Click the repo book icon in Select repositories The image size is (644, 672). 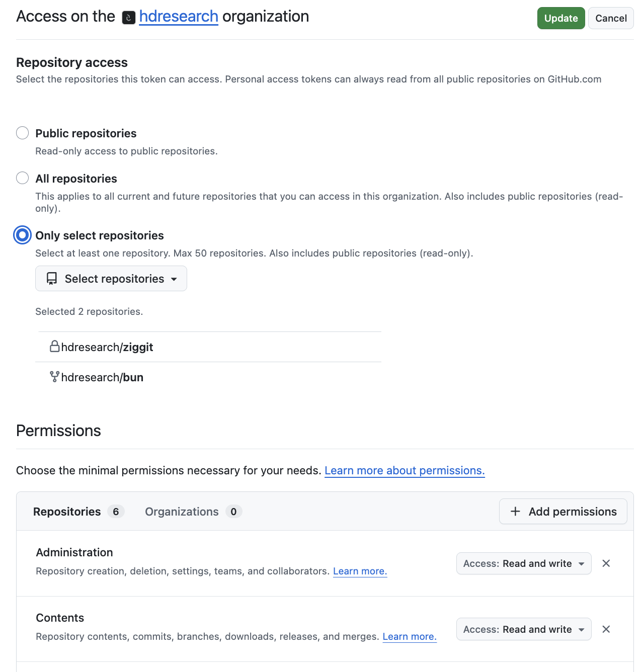pos(52,278)
